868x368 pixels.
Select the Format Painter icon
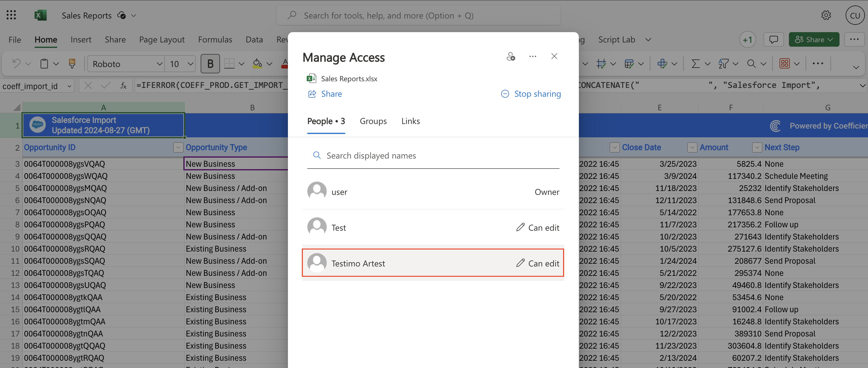pos(72,64)
